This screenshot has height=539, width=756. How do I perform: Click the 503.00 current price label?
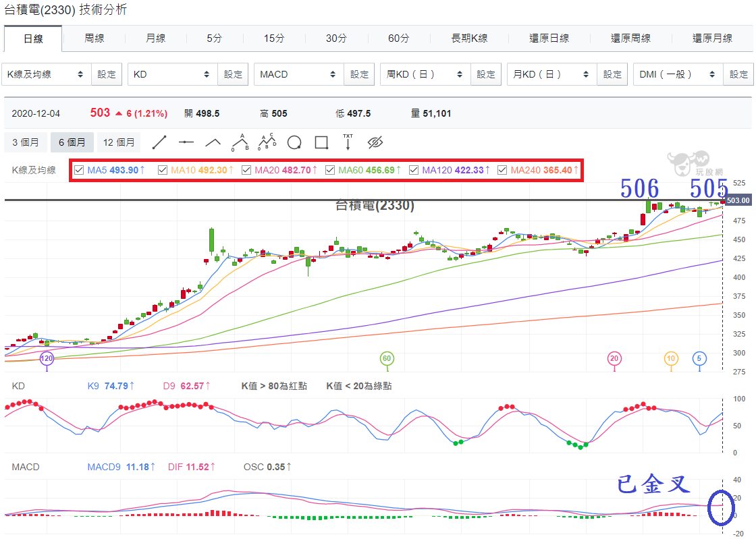pos(738,200)
